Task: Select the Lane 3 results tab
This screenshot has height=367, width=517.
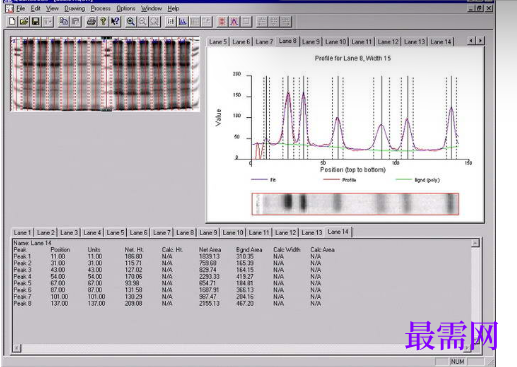Action: pyautogui.click(x=69, y=232)
